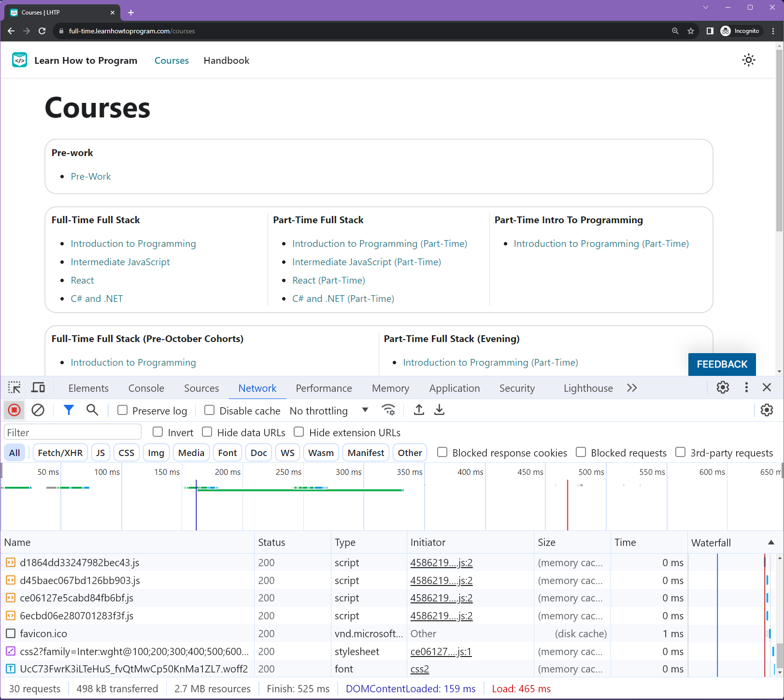
Task: Open Network panel settings gear
Action: pos(767,410)
